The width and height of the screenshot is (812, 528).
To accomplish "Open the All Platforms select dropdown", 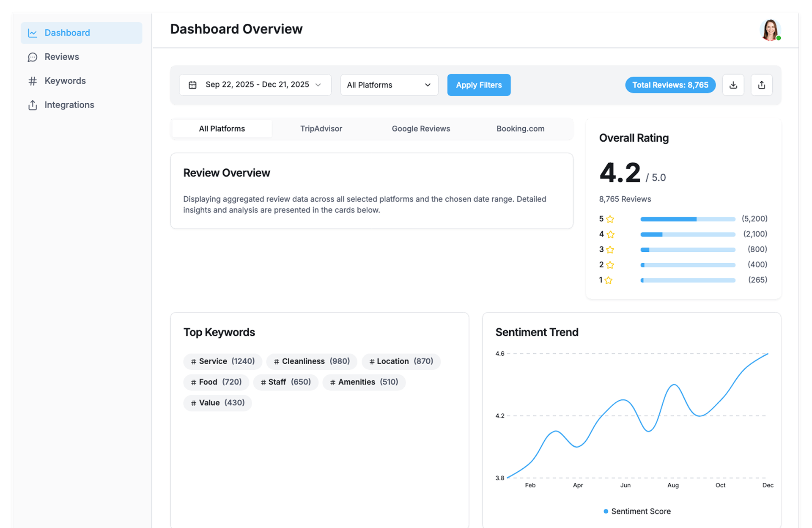I will [389, 85].
